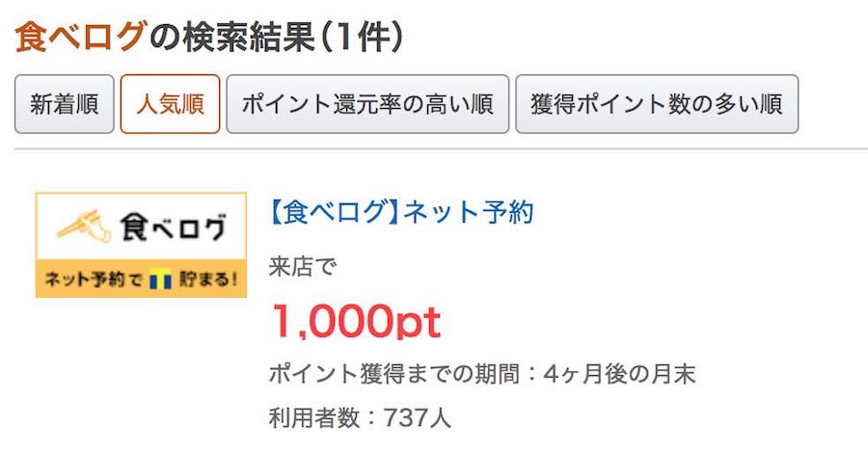
Task: Open the 【食べログ】ネット予約 link
Action: [401, 212]
